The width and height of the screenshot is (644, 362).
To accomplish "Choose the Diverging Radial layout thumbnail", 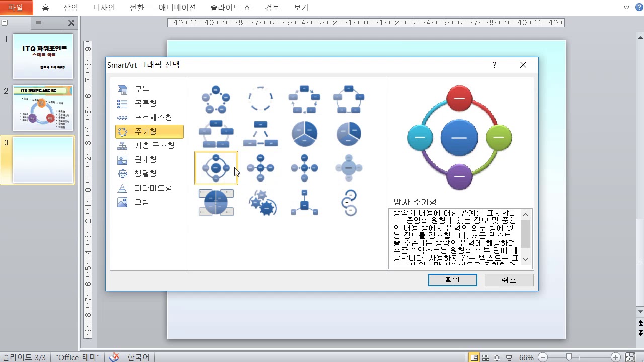I will (304, 168).
